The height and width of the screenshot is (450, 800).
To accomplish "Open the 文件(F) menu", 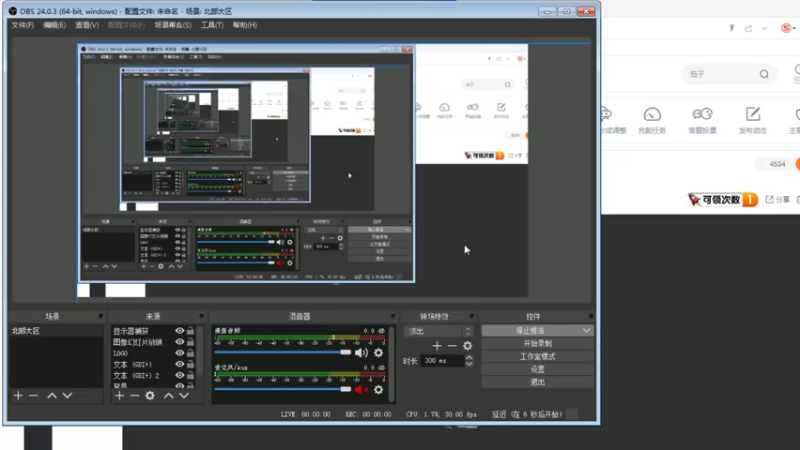I will tap(22, 25).
